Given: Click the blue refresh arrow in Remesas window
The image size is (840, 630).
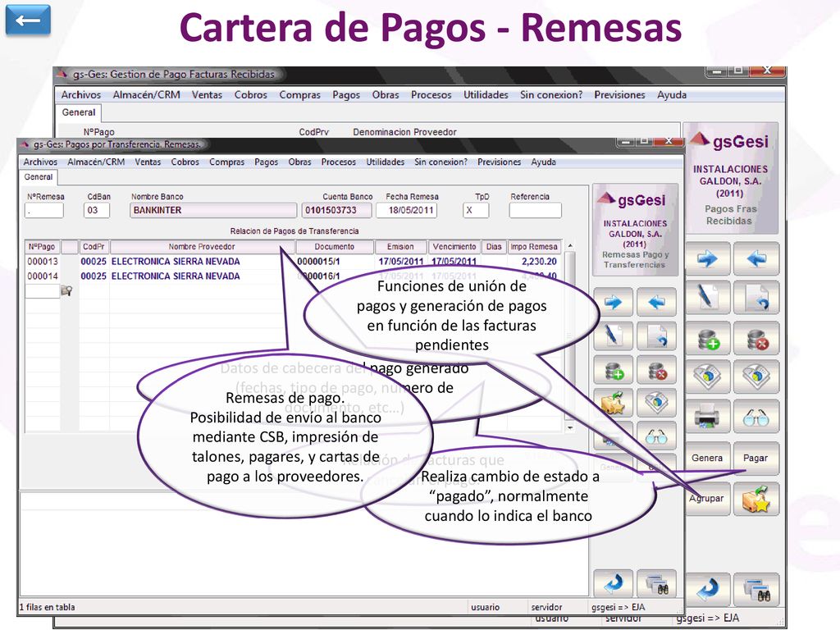Looking at the screenshot, I should [x=614, y=584].
